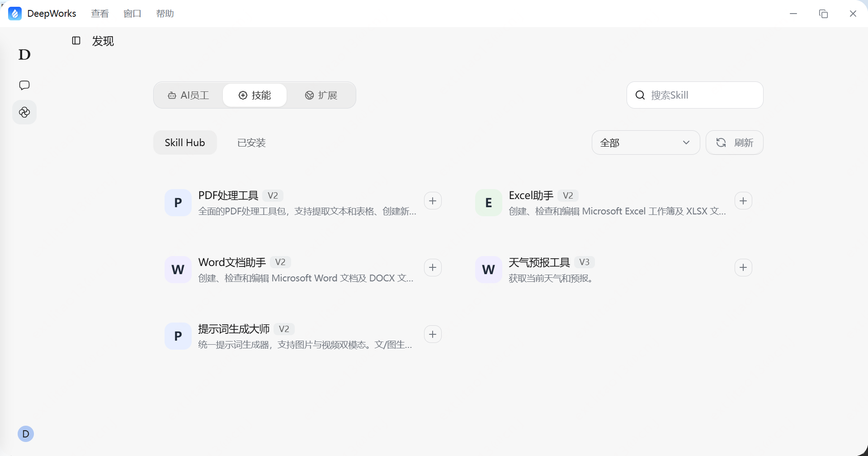The width and height of the screenshot is (868, 456).
Task: Expand the 全部 category dropdown
Action: click(x=646, y=142)
